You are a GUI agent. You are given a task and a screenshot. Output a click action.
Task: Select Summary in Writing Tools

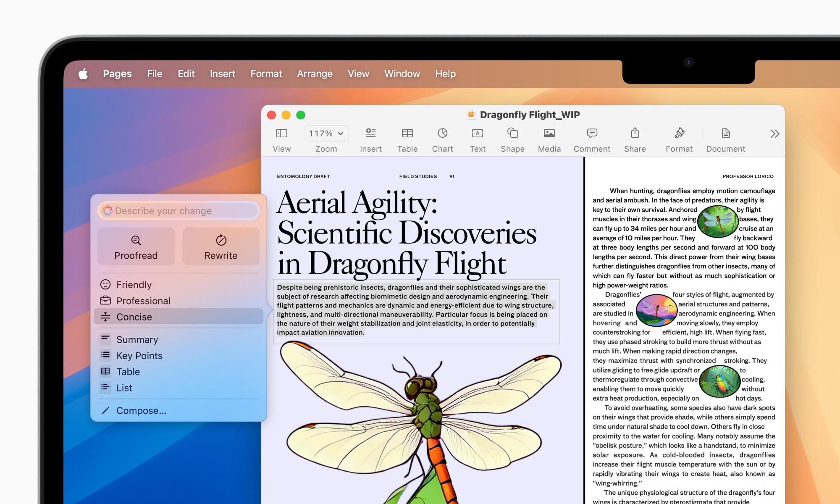tap(178, 339)
